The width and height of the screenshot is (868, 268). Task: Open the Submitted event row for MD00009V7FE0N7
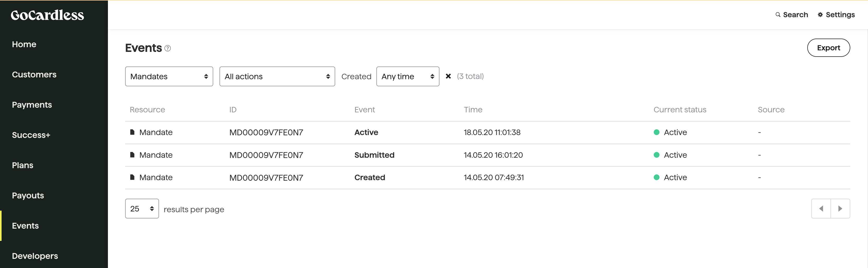(x=487, y=155)
